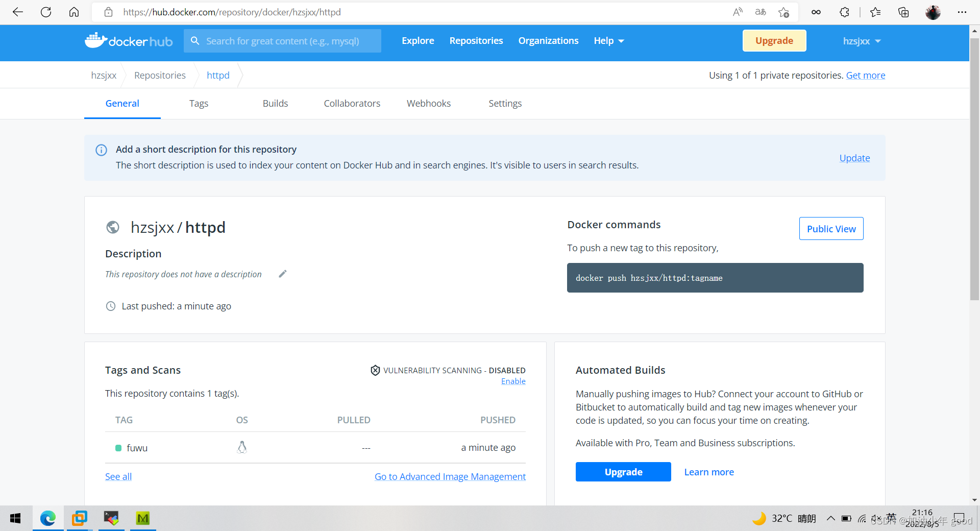The image size is (980, 531).
Task: Go to browser home page icon
Action: coord(74,12)
